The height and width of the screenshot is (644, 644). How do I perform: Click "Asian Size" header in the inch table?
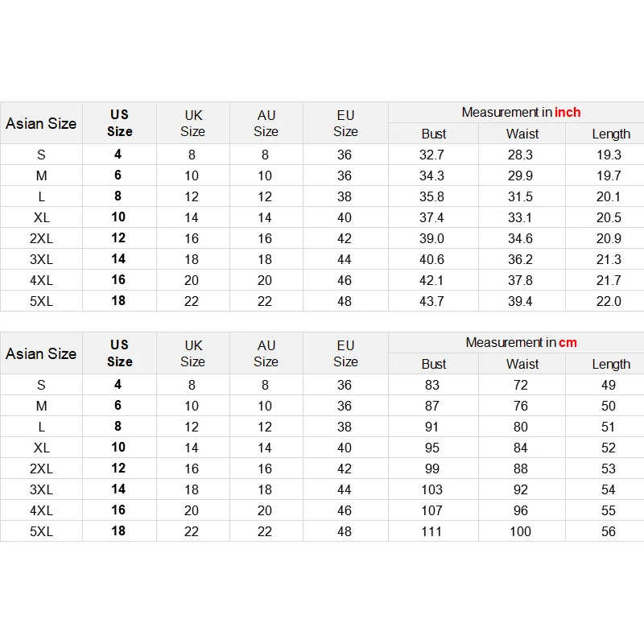(x=41, y=123)
